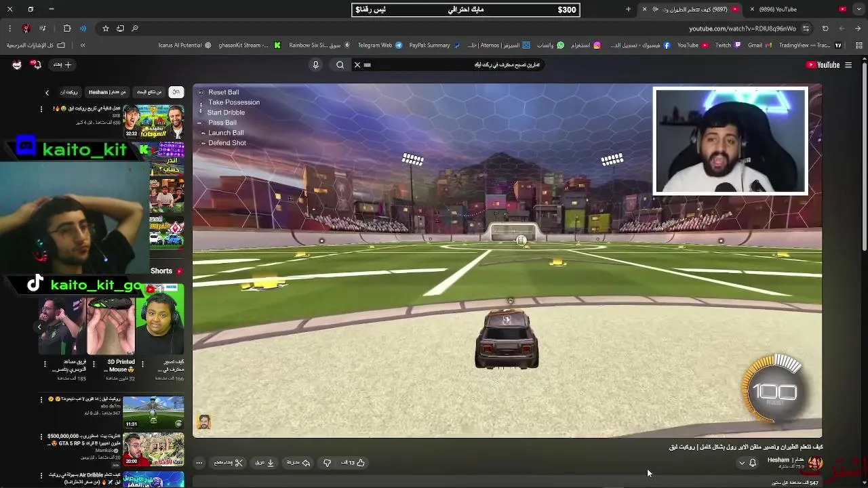Run search with the magnifier icon
Screen dimensions: 868x488
pyautogui.click(x=340, y=65)
